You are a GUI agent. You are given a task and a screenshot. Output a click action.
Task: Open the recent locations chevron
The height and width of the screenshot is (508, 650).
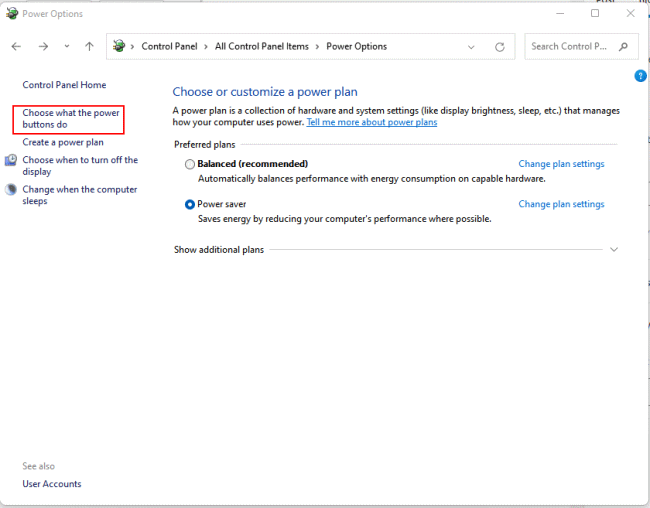click(x=67, y=46)
